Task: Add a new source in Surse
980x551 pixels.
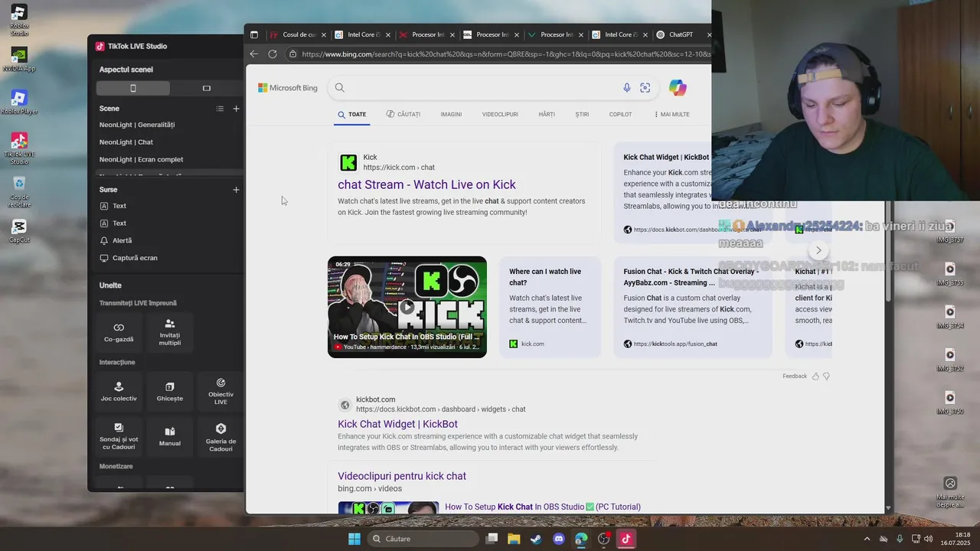Action: [x=236, y=190]
